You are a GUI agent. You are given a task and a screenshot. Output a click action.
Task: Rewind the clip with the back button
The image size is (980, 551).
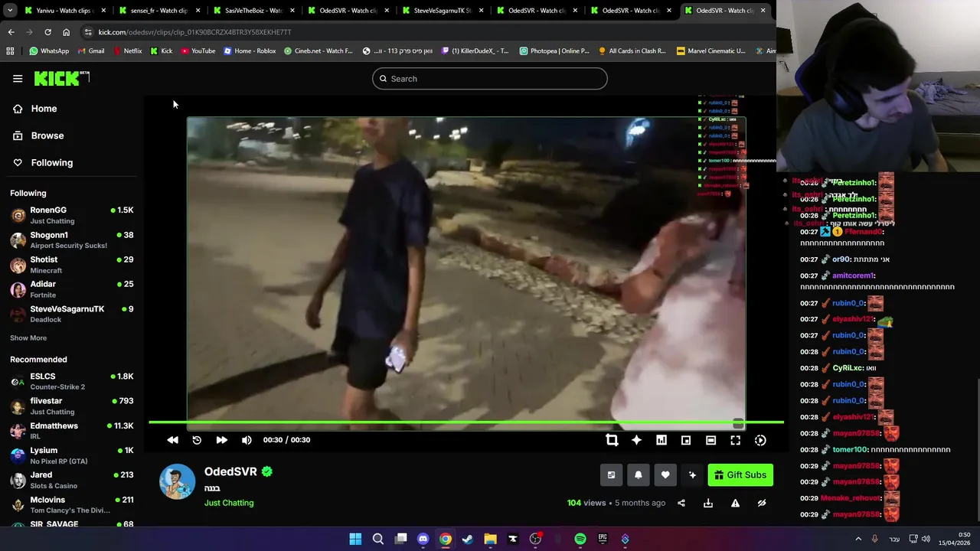(x=172, y=440)
